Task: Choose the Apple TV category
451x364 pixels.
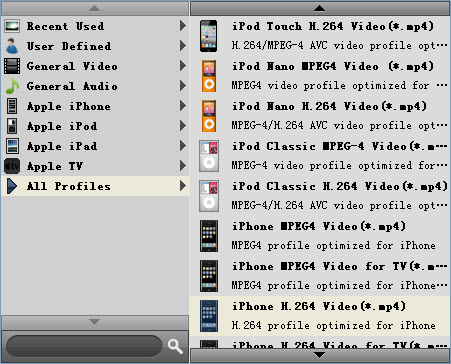Action: 95,166
